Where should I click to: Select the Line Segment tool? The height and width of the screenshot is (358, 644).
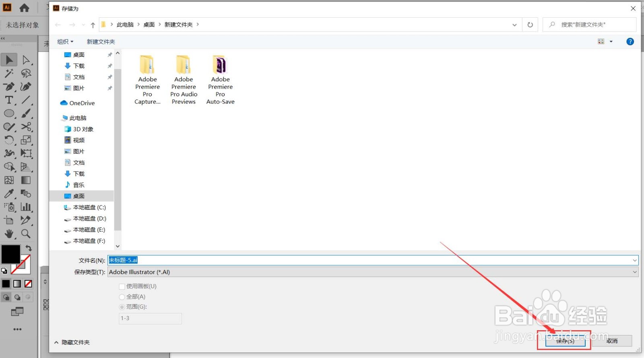pos(26,100)
